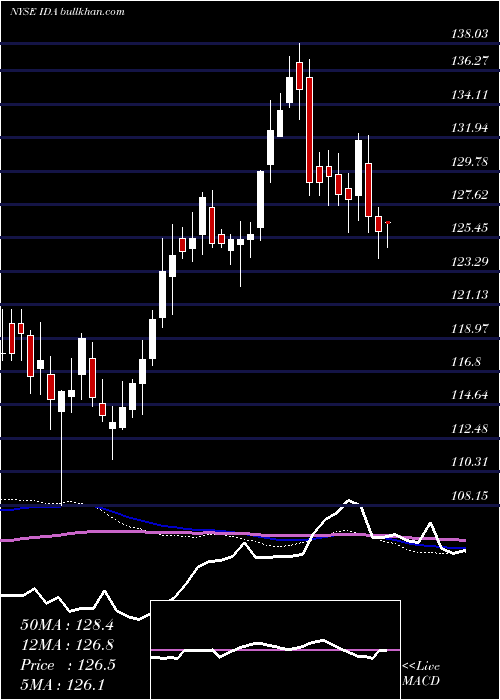Select the 127.62 price label

[x=470, y=195]
